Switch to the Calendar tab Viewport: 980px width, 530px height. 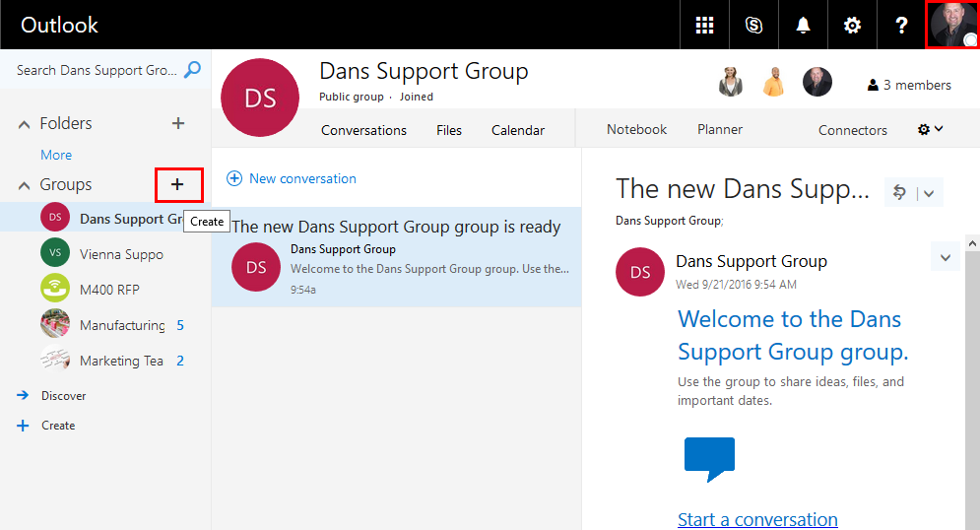[518, 130]
